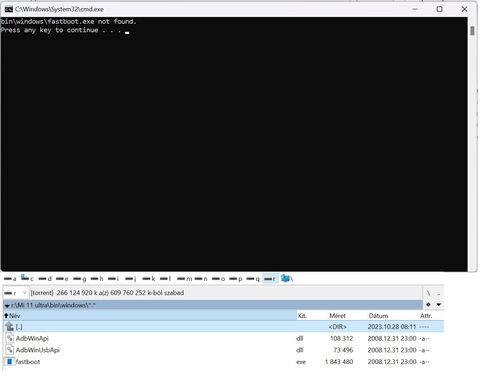Open the network neighborhood drive icon
This screenshot has height=376, width=480.
pyautogui.click(x=287, y=278)
